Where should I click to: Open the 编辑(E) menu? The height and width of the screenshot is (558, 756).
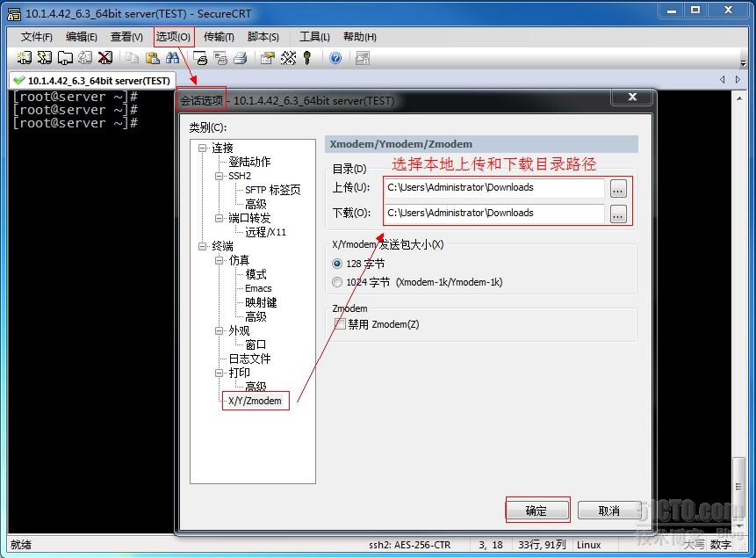click(x=82, y=37)
